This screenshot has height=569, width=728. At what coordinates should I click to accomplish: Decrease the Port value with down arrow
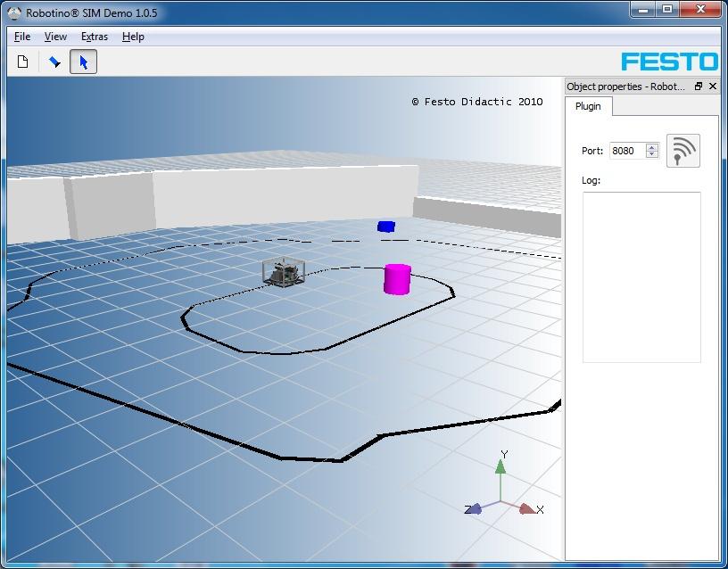[652, 154]
